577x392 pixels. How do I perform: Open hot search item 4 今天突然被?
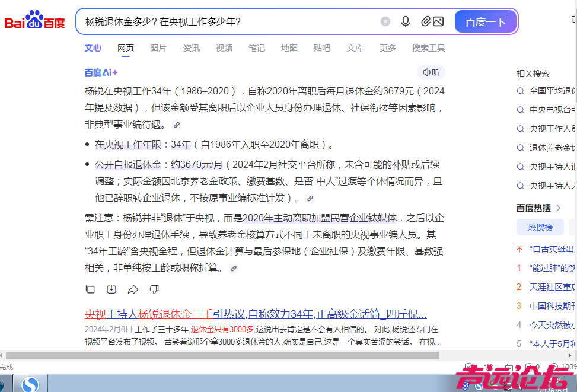[x=552, y=325]
